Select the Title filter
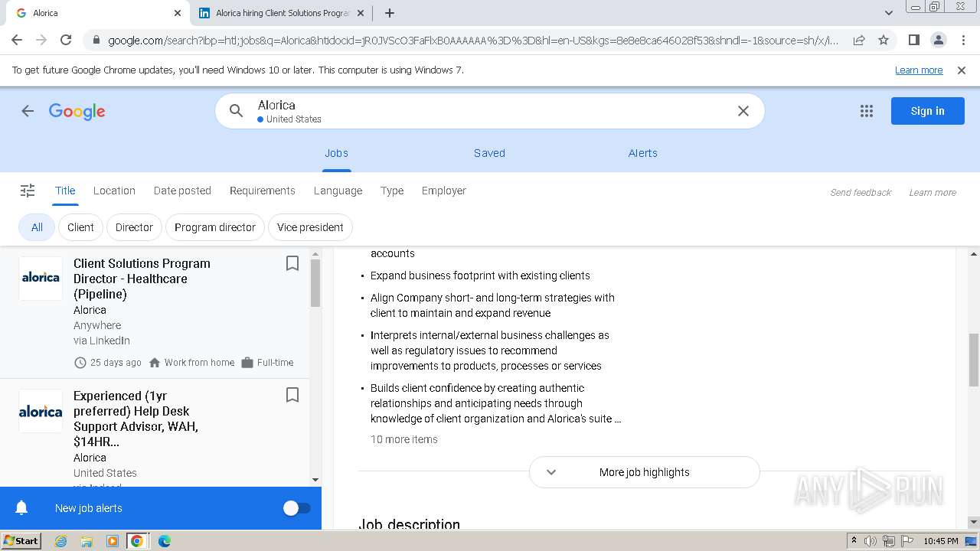Viewport: 980px width, 551px height. coord(65,191)
